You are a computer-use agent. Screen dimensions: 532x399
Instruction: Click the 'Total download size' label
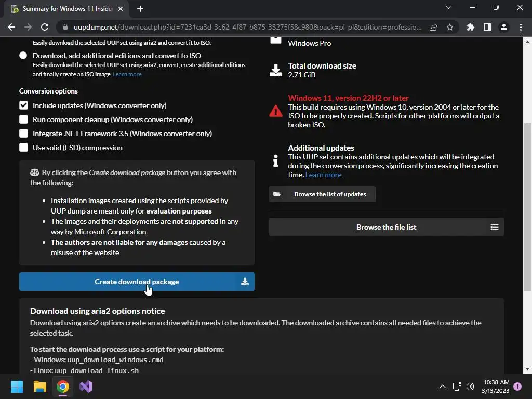322,66
